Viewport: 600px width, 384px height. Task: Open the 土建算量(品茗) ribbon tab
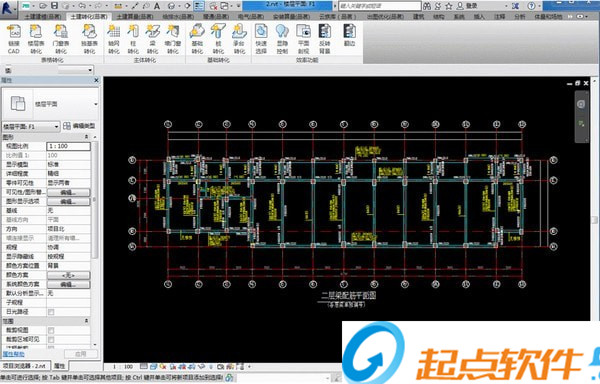(135, 17)
